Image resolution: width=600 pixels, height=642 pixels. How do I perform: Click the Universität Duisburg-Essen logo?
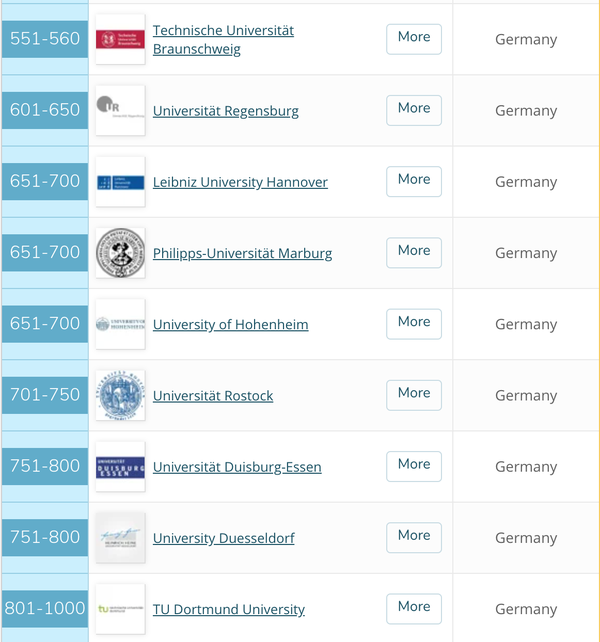[x=120, y=467]
